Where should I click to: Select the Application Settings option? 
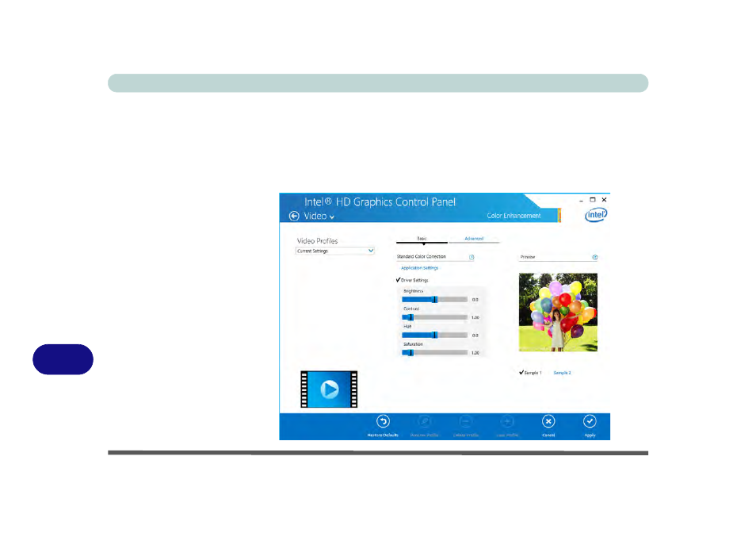(419, 268)
